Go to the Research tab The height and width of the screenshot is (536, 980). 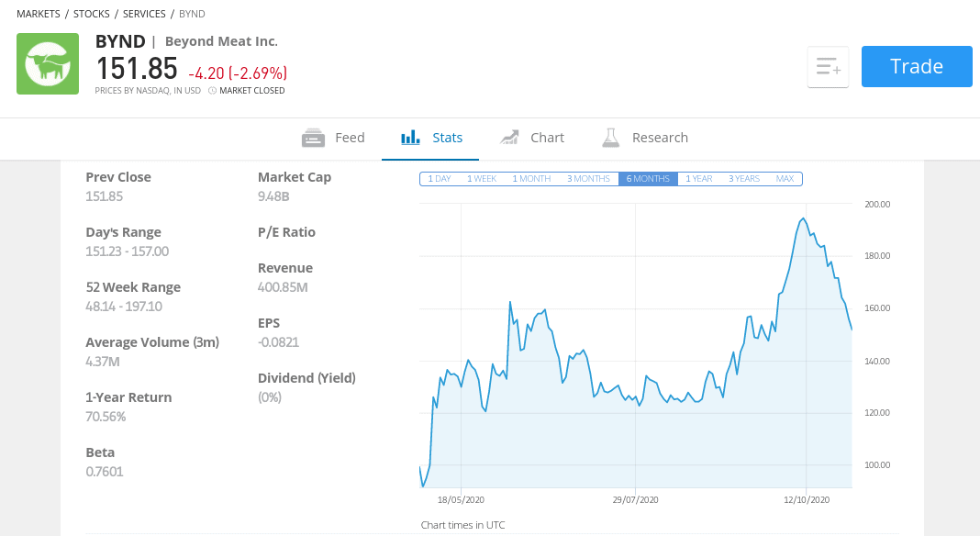(x=645, y=138)
